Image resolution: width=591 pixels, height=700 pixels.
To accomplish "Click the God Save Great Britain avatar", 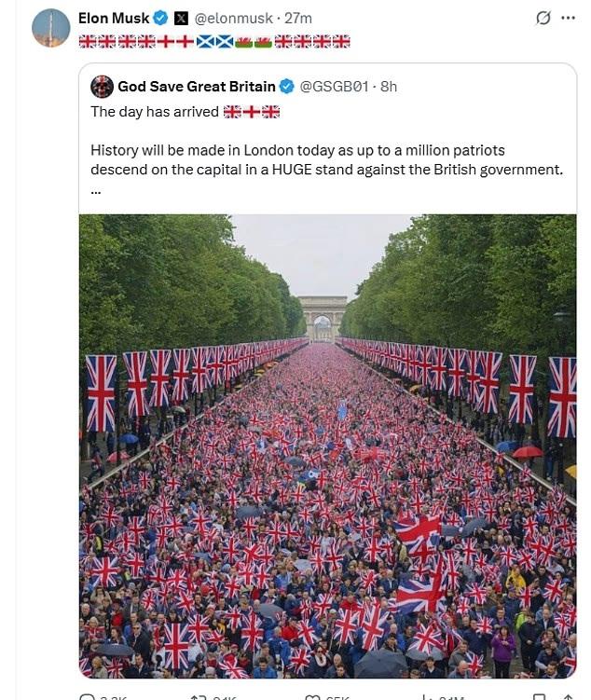I will pyautogui.click(x=102, y=87).
